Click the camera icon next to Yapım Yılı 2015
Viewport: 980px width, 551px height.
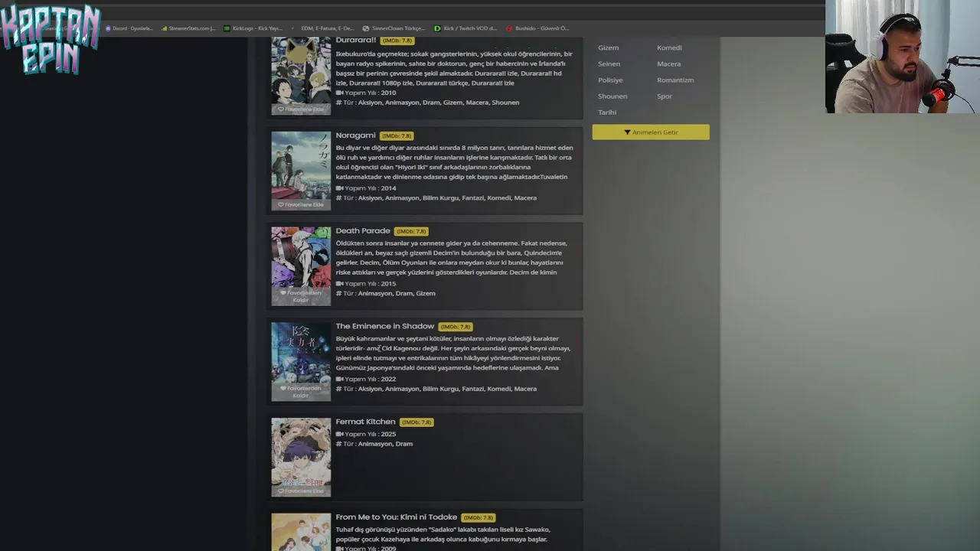[x=339, y=284]
